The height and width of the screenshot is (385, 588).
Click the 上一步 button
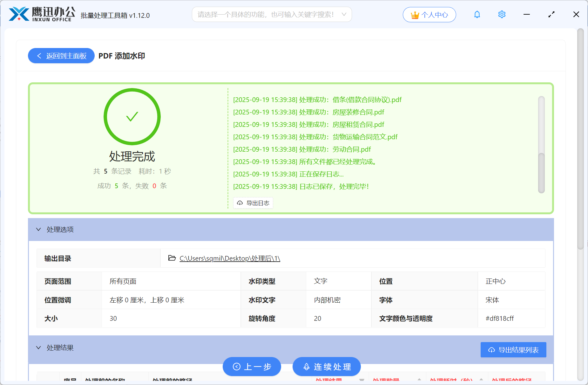click(252, 367)
